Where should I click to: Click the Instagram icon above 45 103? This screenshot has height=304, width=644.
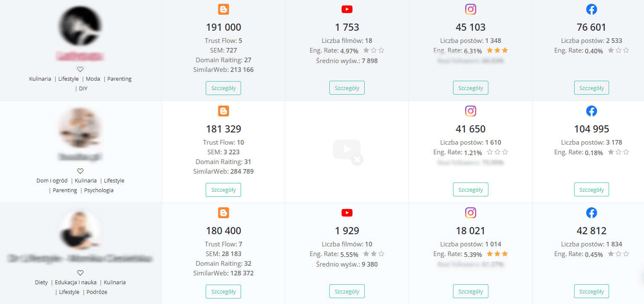[471, 9]
